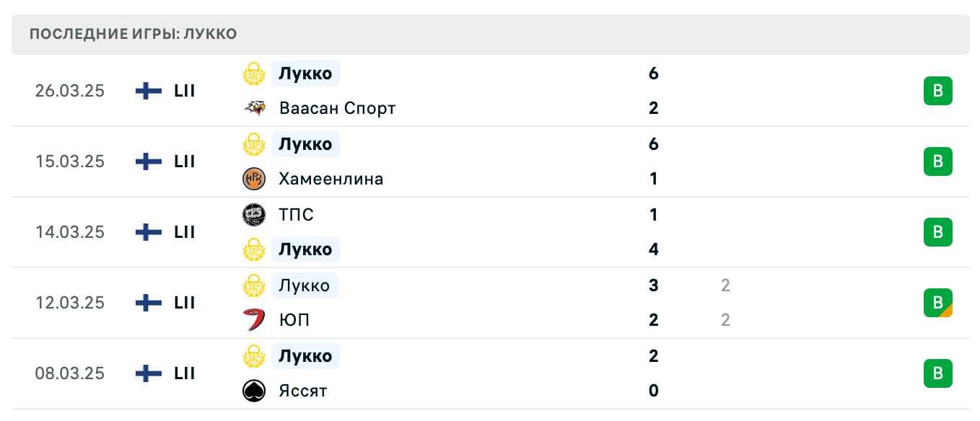Click the green B badge for the 08.03.25 game
This screenshot has width=980, height=421.
937,373
